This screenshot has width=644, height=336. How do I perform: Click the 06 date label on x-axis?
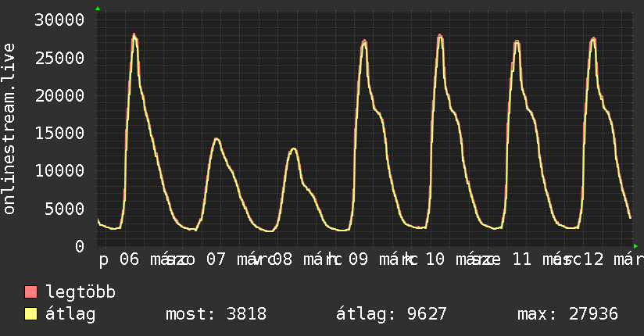130,259
